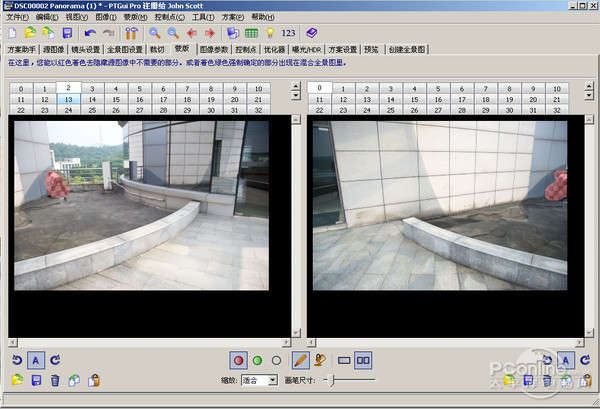Select the paint bucket fill tool

pos(320,360)
